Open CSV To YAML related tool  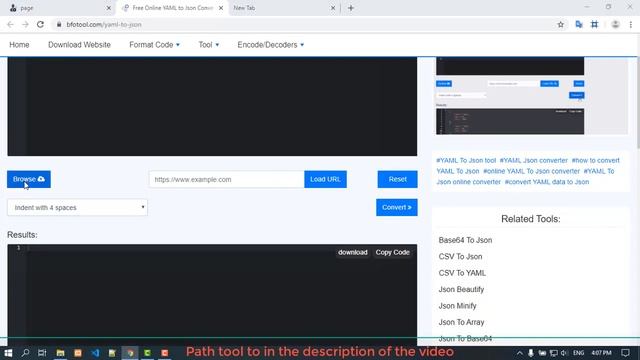coord(462,273)
